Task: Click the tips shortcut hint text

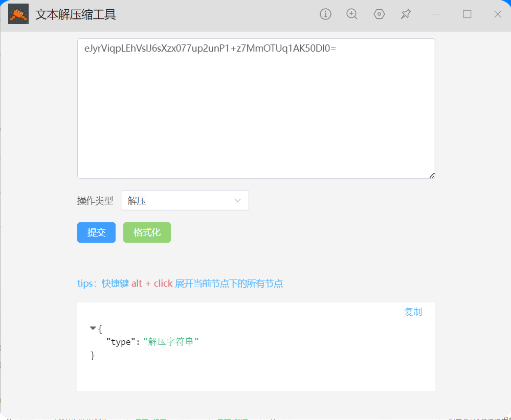Action: (x=180, y=284)
